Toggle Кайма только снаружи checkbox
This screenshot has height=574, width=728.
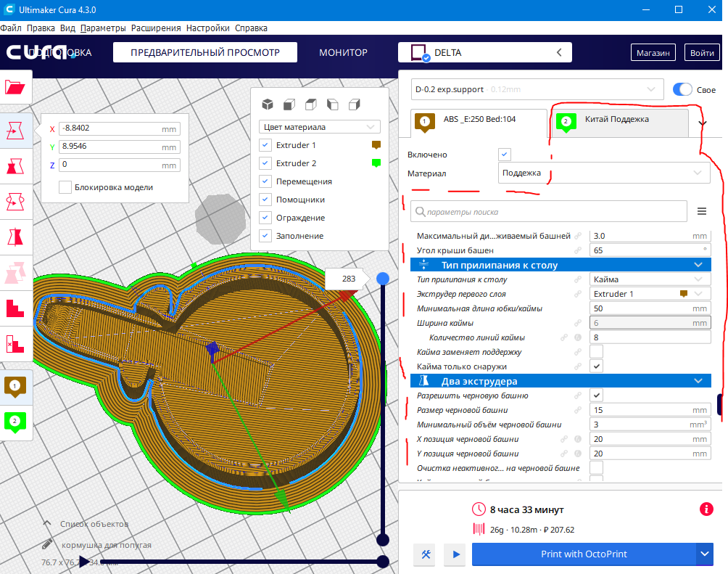597,366
